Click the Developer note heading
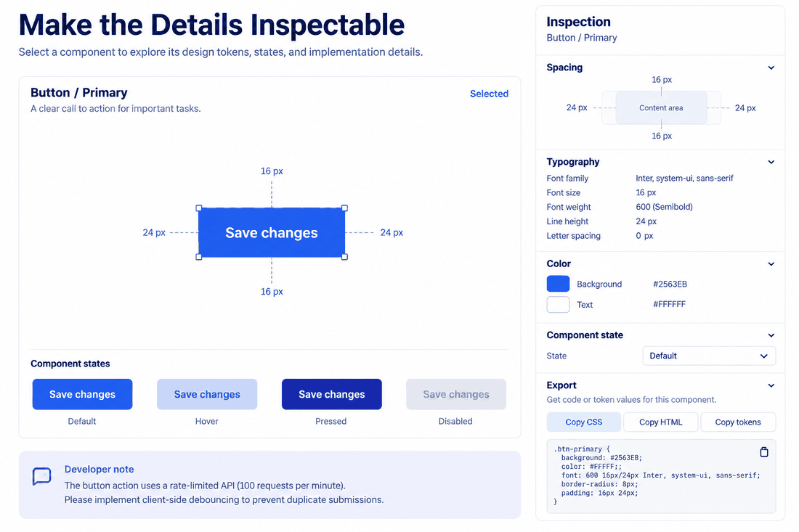Viewport: 799px width, 532px height. pos(99,470)
